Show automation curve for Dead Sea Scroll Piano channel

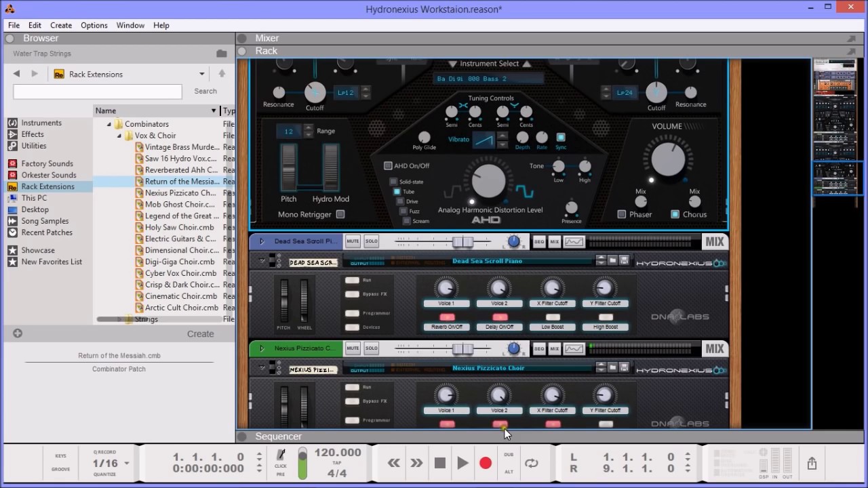pyautogui.click(x=574, y=241)
